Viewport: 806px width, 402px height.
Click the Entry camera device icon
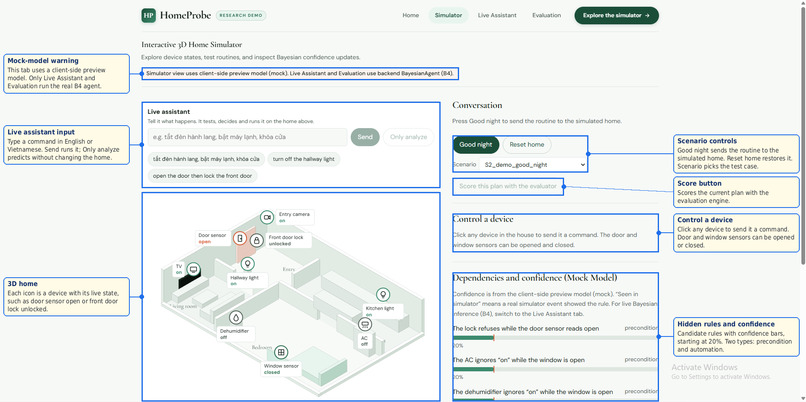[267, 217]
